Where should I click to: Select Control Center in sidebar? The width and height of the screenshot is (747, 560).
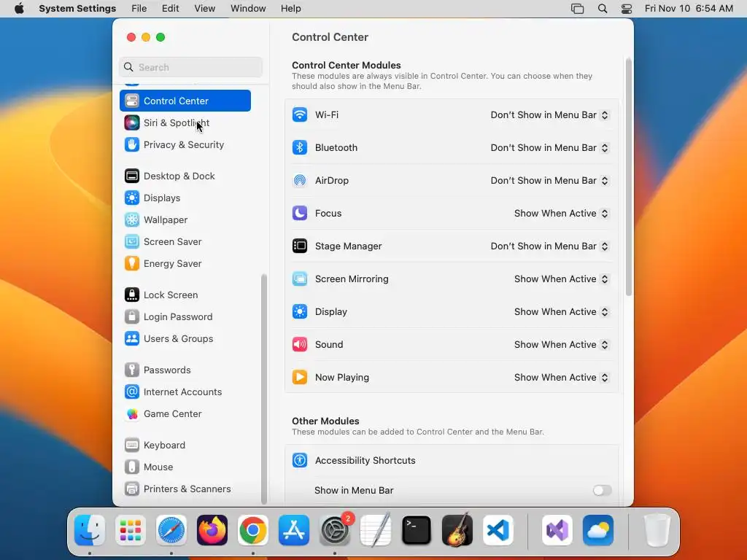(x=185, y=101)
